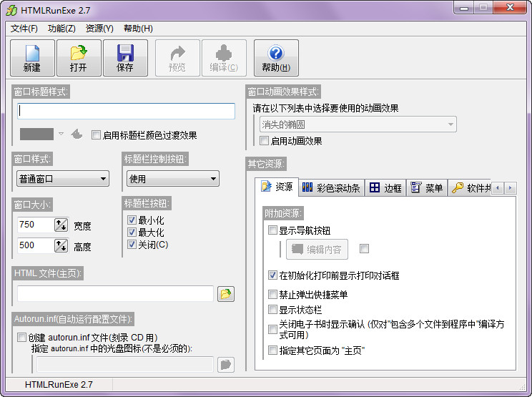Open 帮助(H) help toolbar button
Viewport: 532px width, 397px height.
point(276,58)
